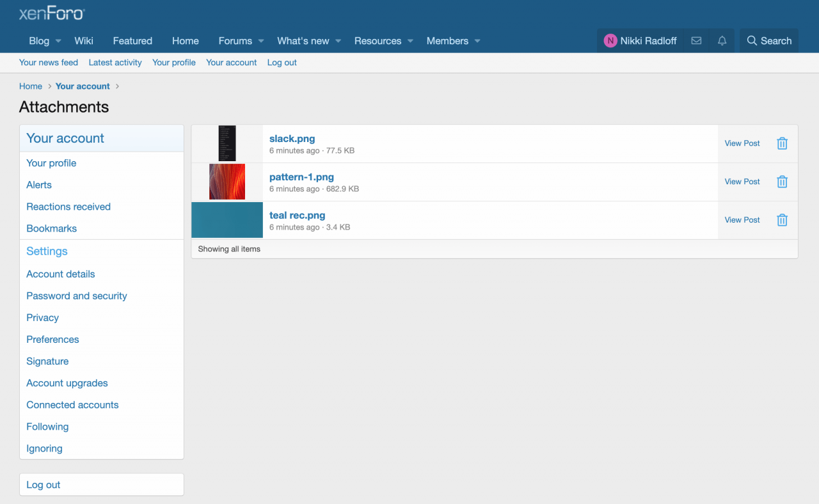Open the Members dropdown arrow
Screen dimensions: 819x504
(477, 41)
